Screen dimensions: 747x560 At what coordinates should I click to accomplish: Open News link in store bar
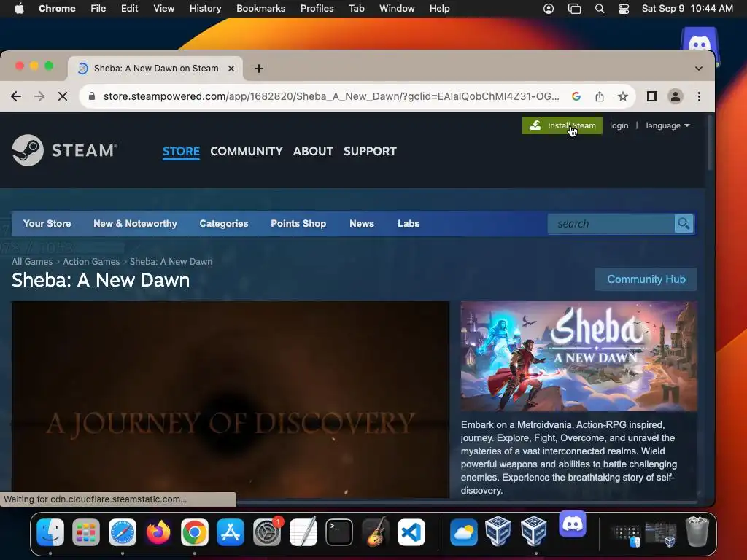(362, 223)
